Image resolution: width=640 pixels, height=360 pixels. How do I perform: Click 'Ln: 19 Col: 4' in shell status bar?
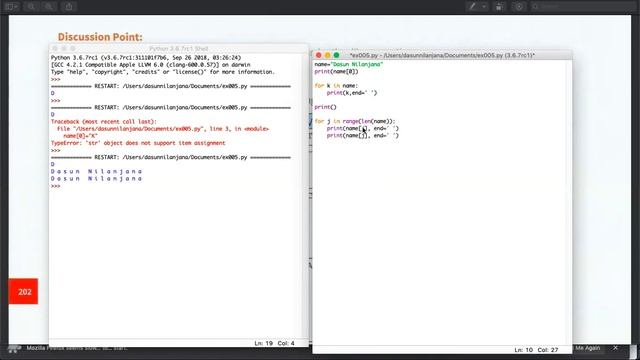pyautogui.click(x=274, y=343)
